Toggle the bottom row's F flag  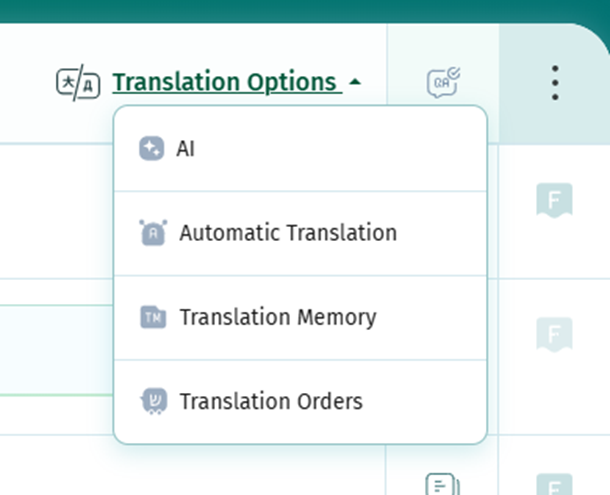point(554,484)
